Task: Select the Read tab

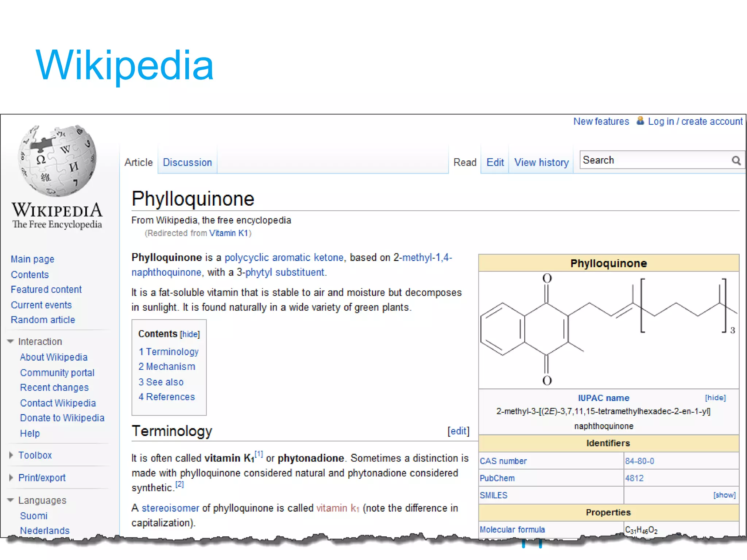Action: 465,162
